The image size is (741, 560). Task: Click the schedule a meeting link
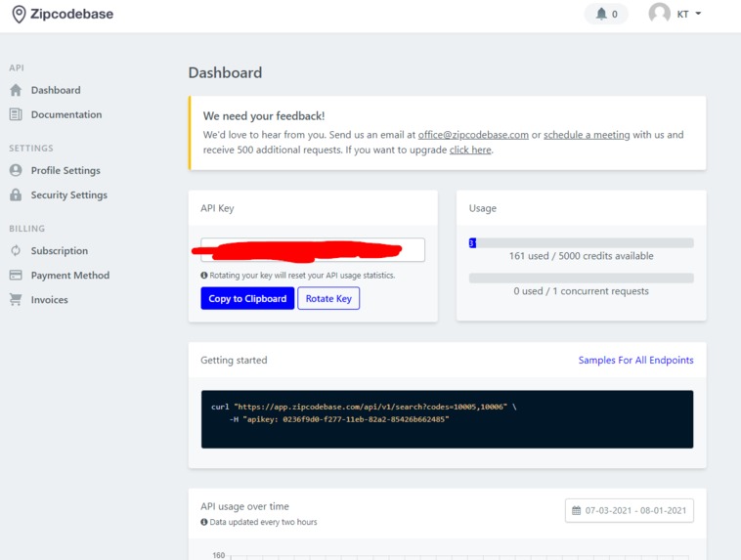587,135
